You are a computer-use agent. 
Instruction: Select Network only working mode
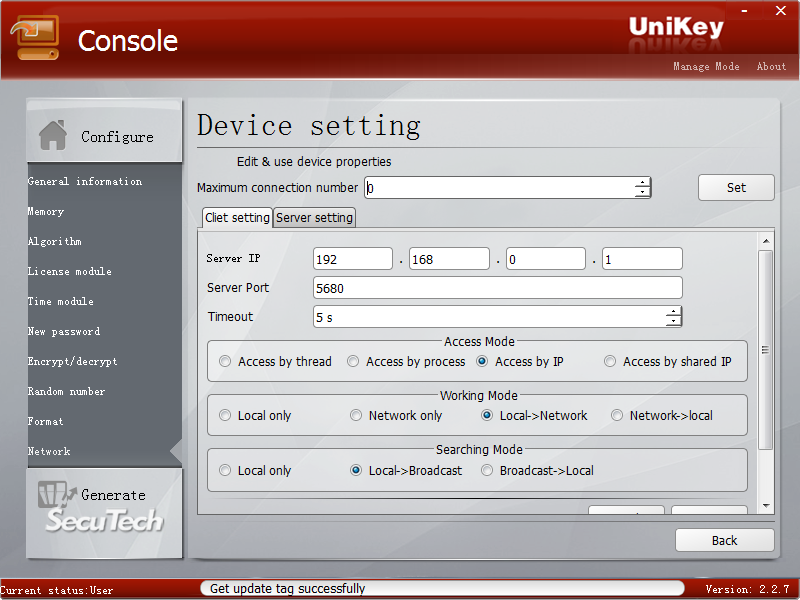pos(396,416)
